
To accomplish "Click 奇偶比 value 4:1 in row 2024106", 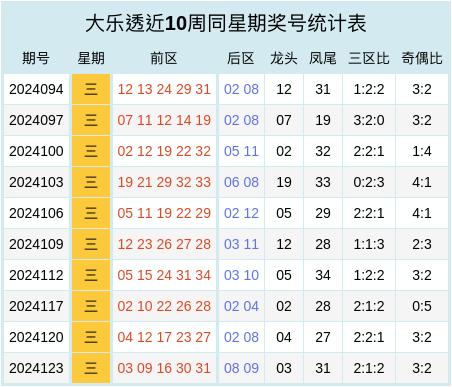I will tap(422, 213).
